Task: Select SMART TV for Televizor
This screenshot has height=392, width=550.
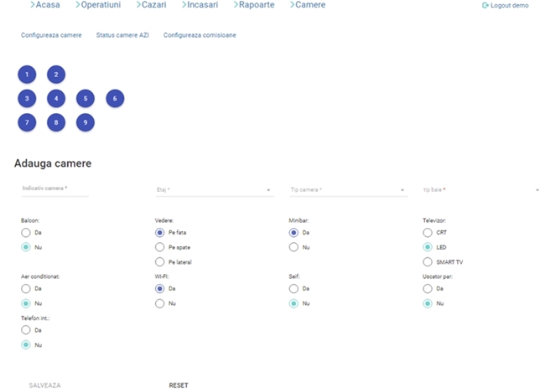Action: (428, 262)
